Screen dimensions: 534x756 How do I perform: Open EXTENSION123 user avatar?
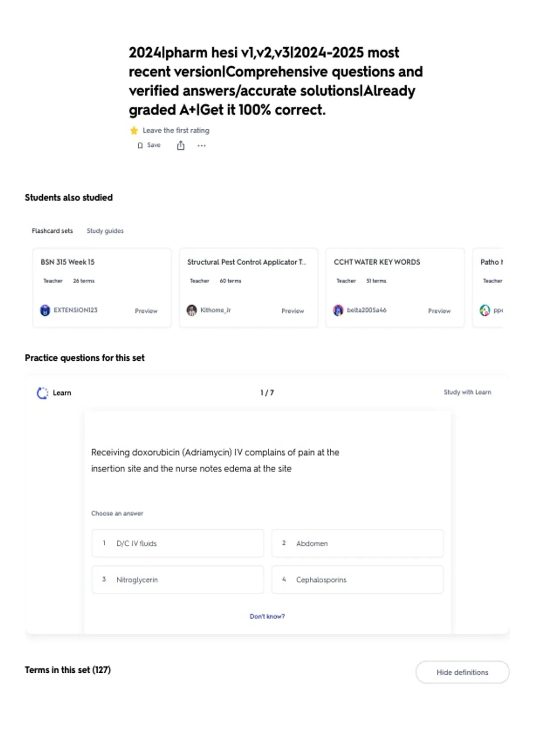(x=45, y=310)
